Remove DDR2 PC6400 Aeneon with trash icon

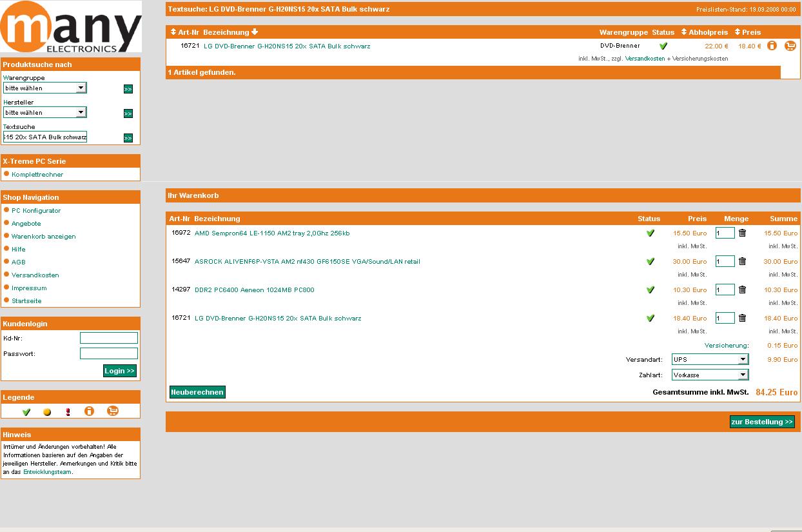click(742, 290)
